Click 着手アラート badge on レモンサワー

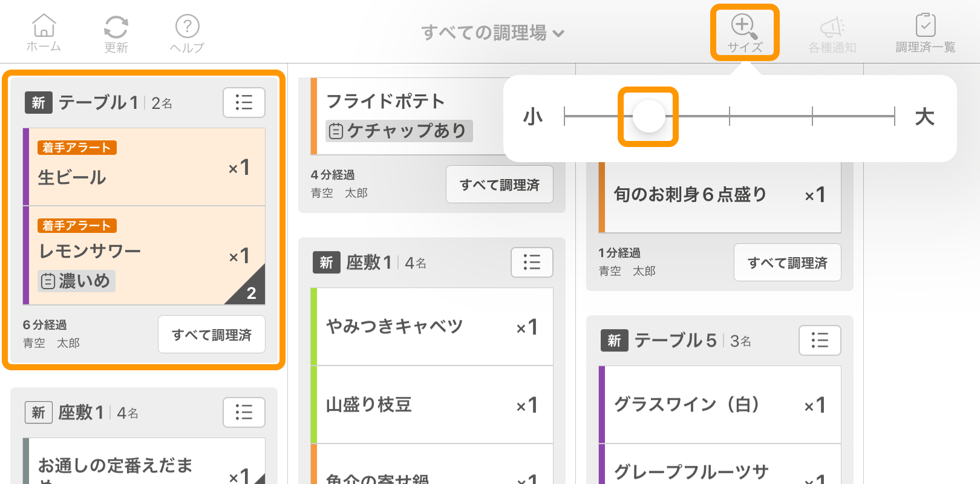click(77, 226)
